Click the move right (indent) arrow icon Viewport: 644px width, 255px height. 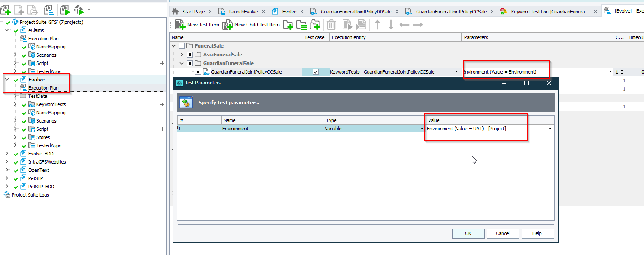coord(417,25)
